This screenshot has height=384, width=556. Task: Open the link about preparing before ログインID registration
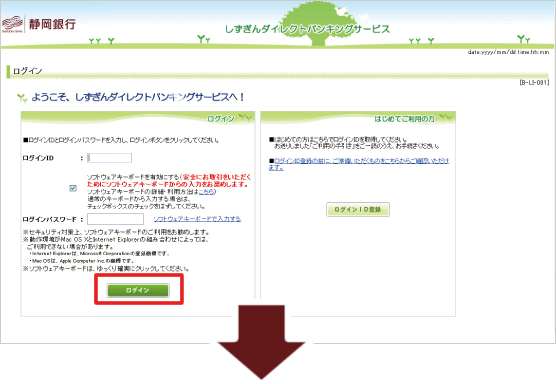[359, 164]
